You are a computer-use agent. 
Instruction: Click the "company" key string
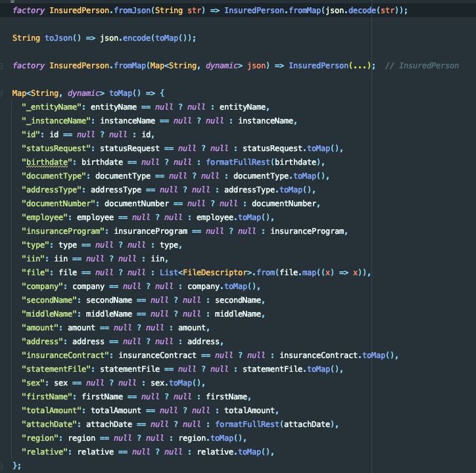42,286
